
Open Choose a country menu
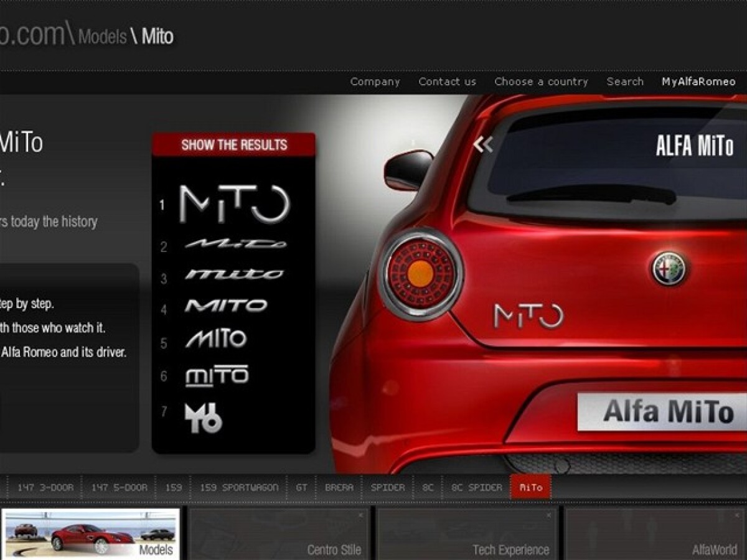tap(541, 82)
